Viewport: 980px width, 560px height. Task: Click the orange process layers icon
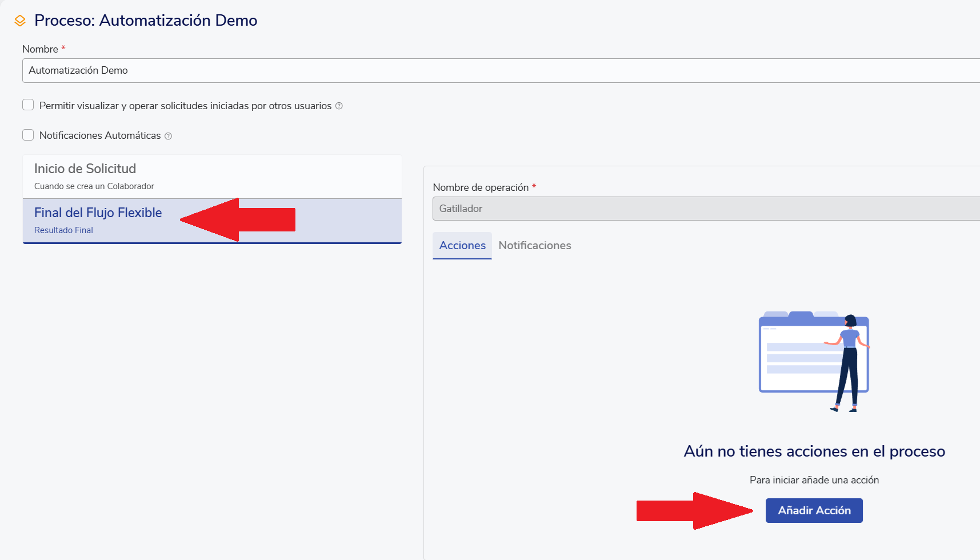point(20,21)
